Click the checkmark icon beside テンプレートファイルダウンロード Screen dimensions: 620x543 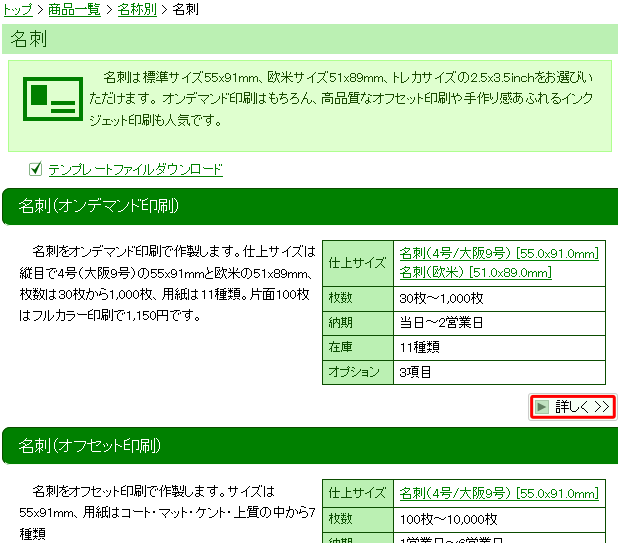[36, 169]
